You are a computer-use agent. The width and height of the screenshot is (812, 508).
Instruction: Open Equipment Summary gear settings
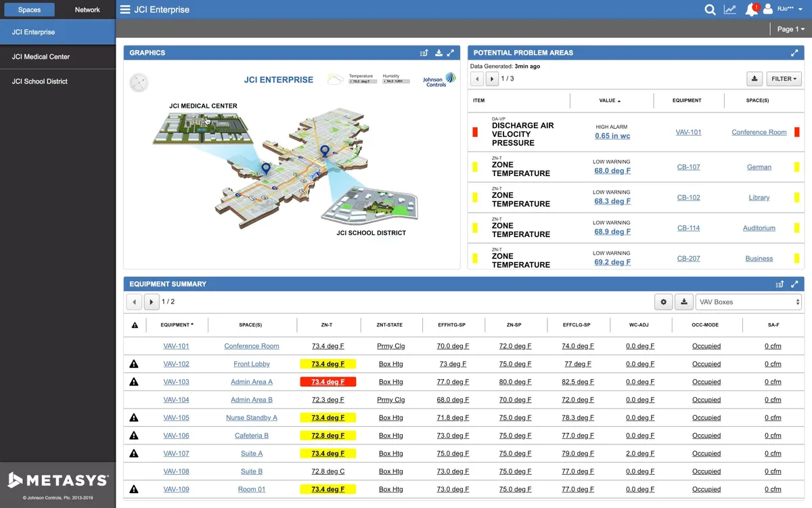click(663, 302)
